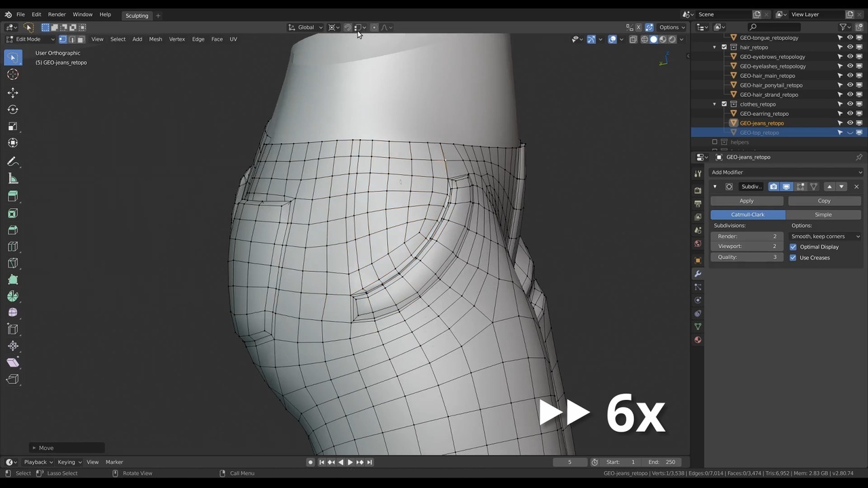Pick the Measure tool
Viewport: 868px width, 488px height.
click(x=13, y=179)
